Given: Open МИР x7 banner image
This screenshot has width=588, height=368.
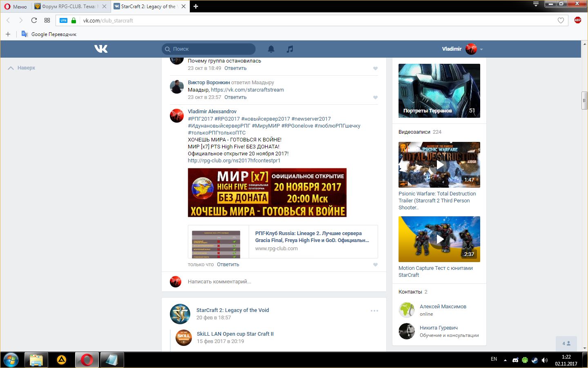Looking at the screenshot, I should pyautogui.click(x=267, y=193).
